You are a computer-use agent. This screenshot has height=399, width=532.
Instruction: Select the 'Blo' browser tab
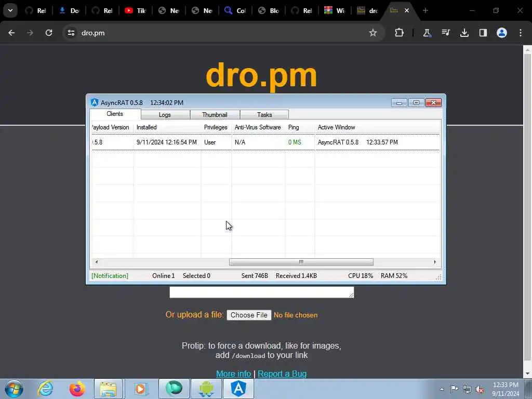coord(268,10)
